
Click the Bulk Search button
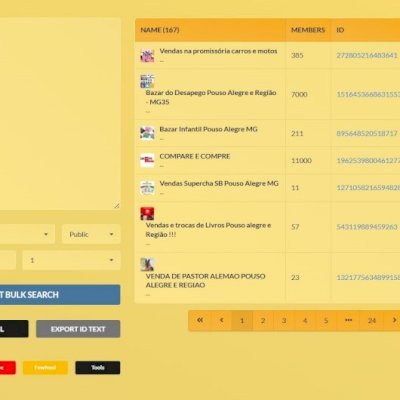click(x=60, y=295)
